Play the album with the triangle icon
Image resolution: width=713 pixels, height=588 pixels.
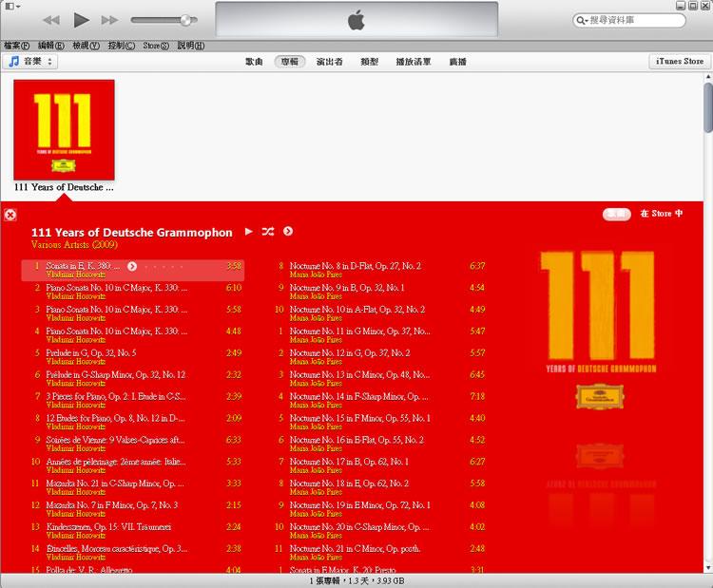[x=249, y=231]
